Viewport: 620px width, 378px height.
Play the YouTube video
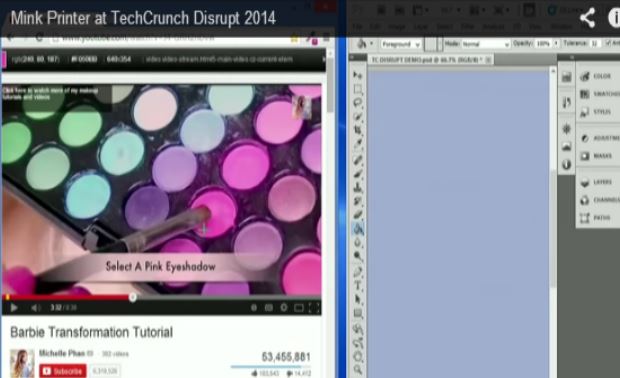(14, 308)
